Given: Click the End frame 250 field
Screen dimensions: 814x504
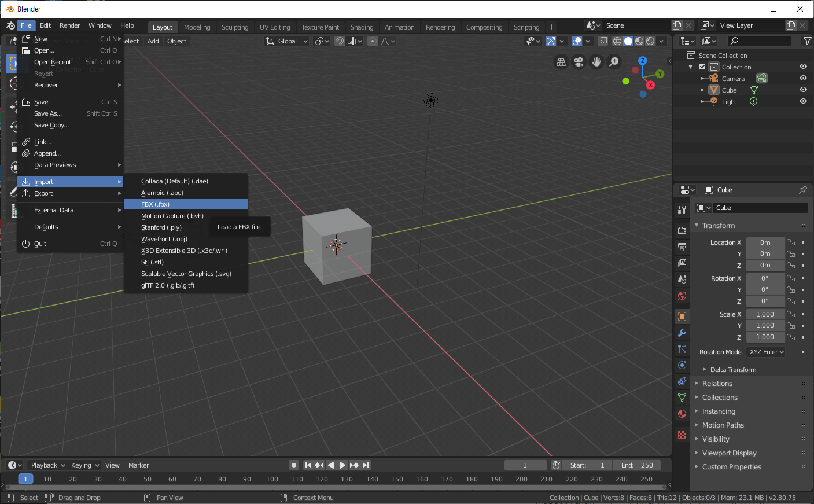Looking at the screenshot, I should pyautogui.click(x=636, y=465).
